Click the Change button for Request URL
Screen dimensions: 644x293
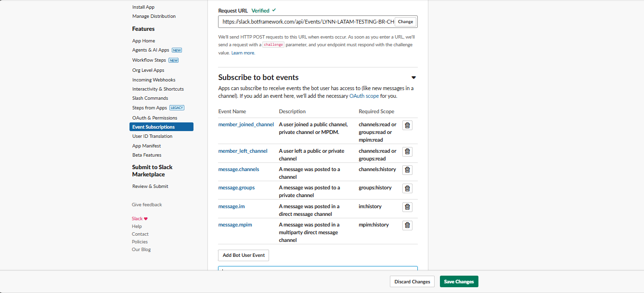(x=405, y=22)
